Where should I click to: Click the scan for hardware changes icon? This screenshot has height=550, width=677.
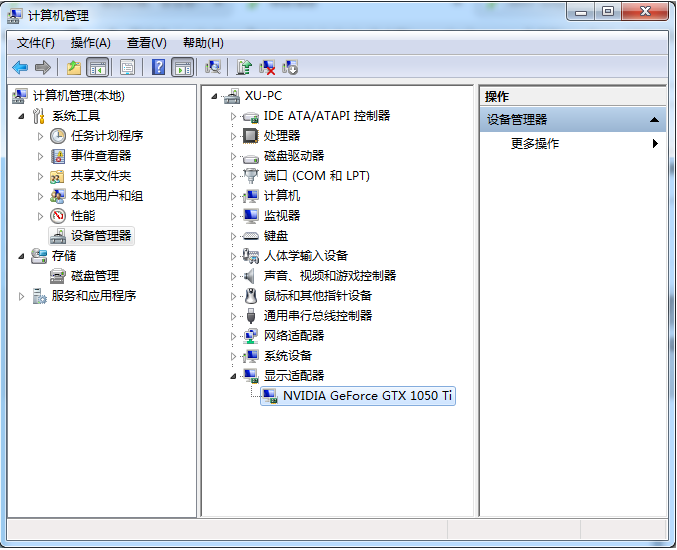point(212,67)
